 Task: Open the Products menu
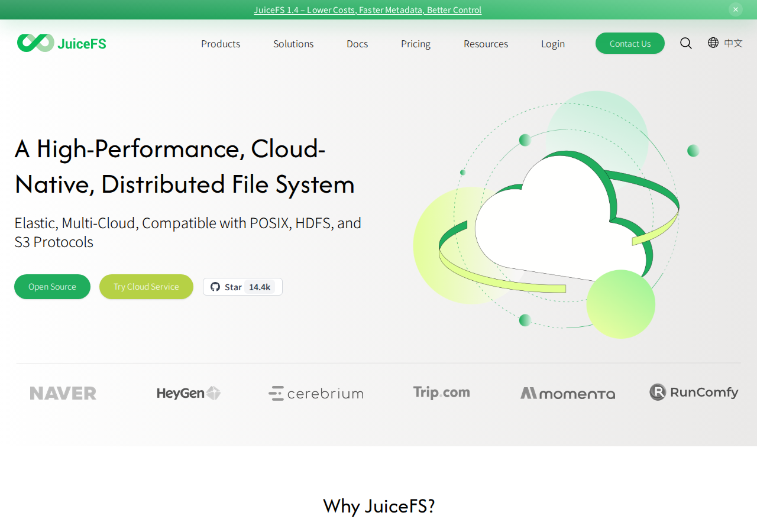(x=221, y=44)
